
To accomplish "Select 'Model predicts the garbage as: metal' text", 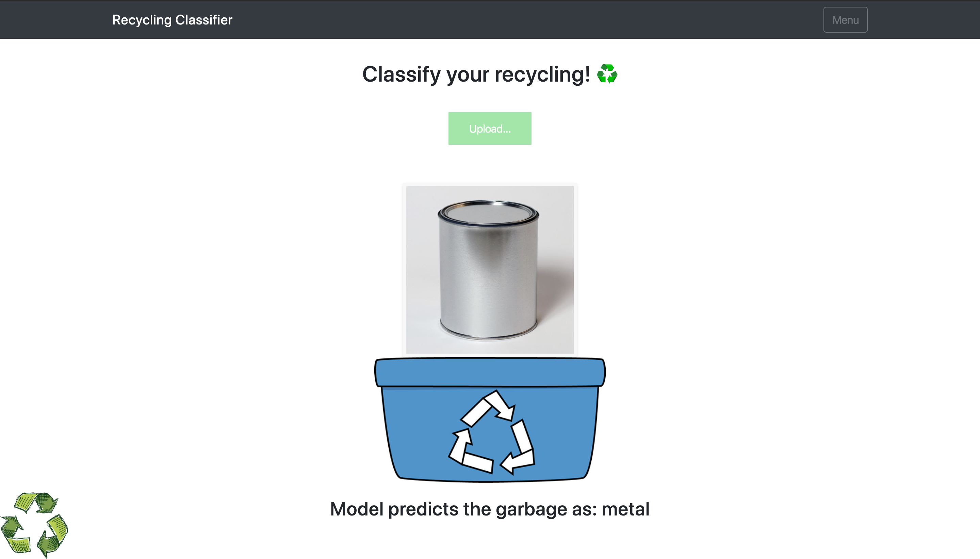I will 490,509.
